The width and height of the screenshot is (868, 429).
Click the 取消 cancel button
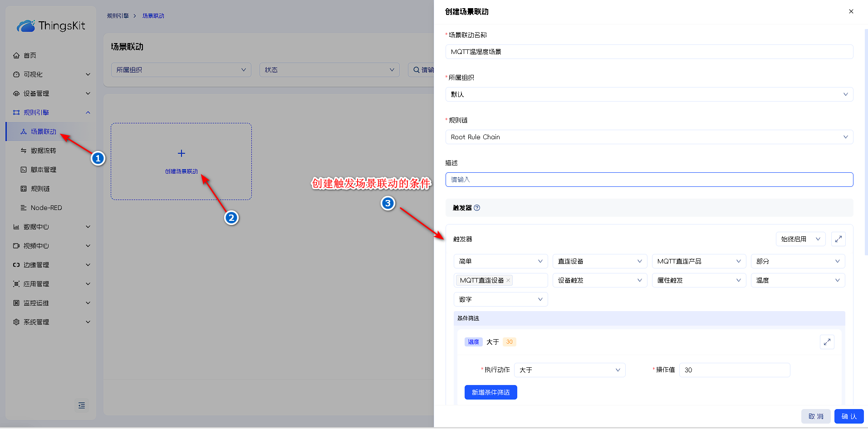click(815, 416)
